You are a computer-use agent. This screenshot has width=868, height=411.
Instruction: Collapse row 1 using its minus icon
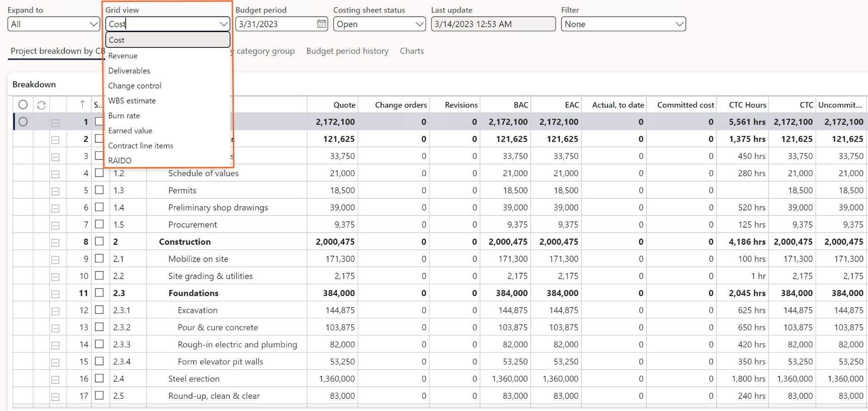click(55, 122)
